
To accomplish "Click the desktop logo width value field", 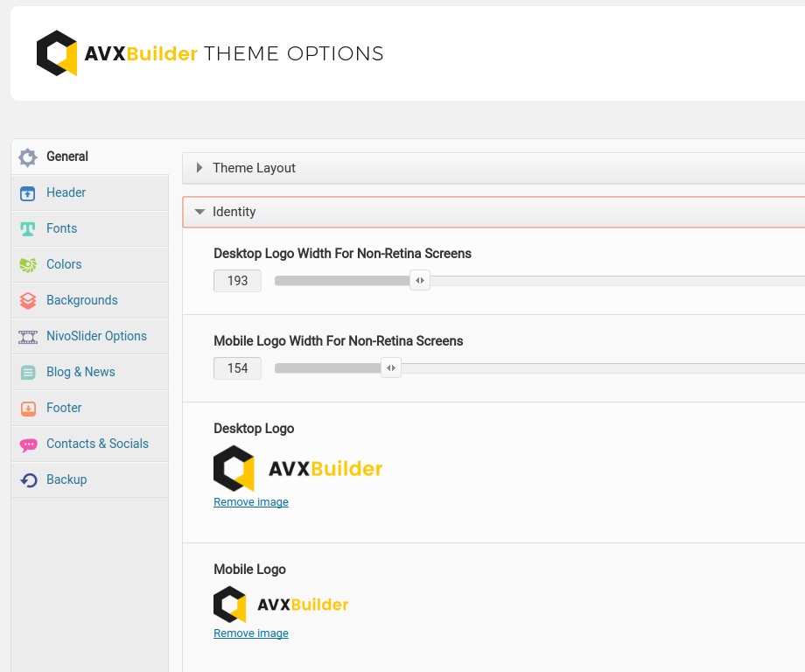I will coord(237,281).
